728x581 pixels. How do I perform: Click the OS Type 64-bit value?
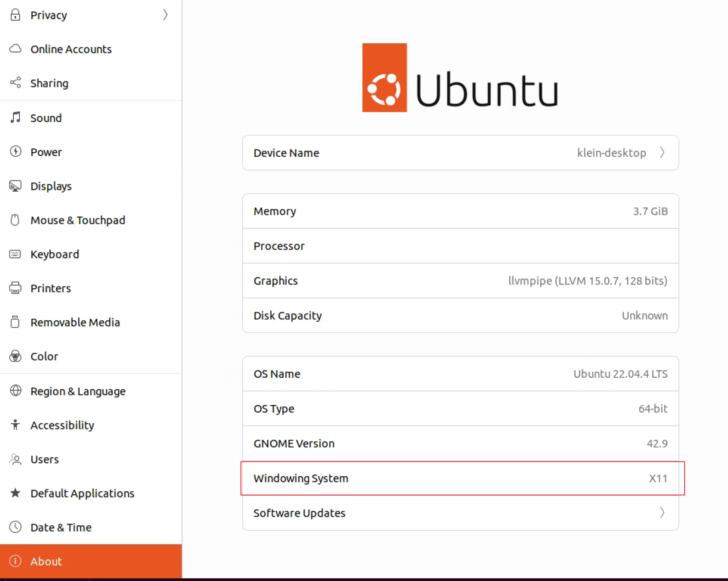coord(653,409)
